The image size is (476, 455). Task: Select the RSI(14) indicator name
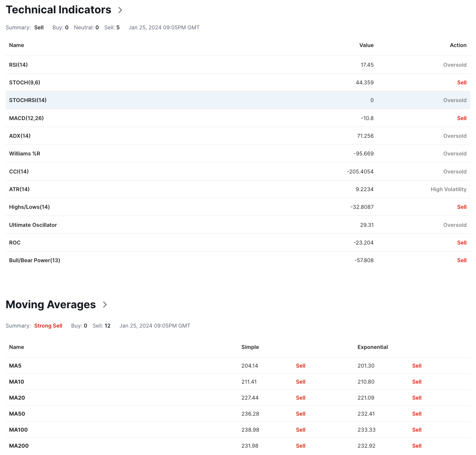tap(18, 65)
